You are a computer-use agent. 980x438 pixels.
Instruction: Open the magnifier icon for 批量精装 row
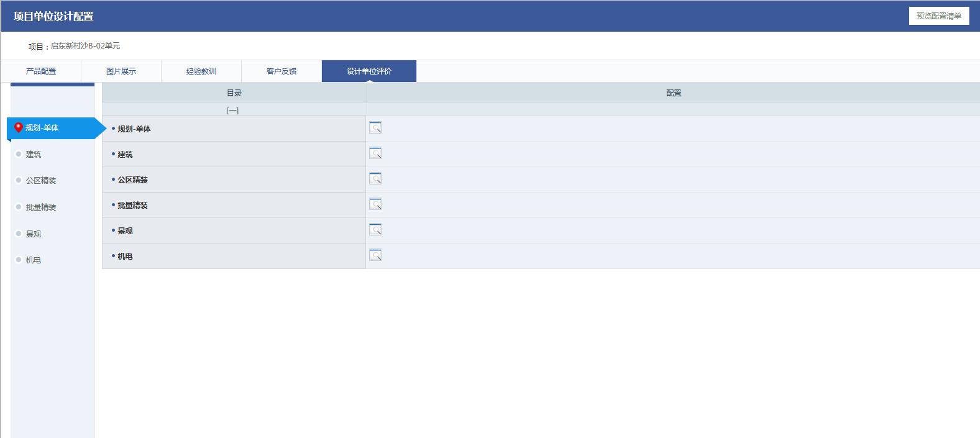[375, 204]
